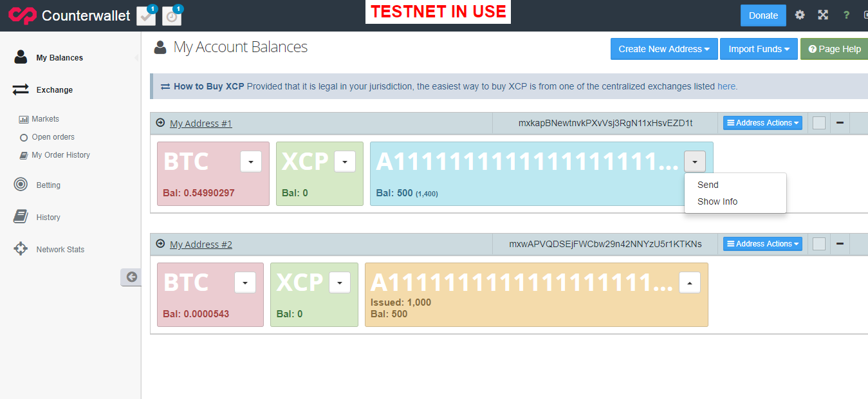Click circle-arrow icon beside My Address #1
The width and height of the screenshot is (868, 399).
[x=160, y=122]
